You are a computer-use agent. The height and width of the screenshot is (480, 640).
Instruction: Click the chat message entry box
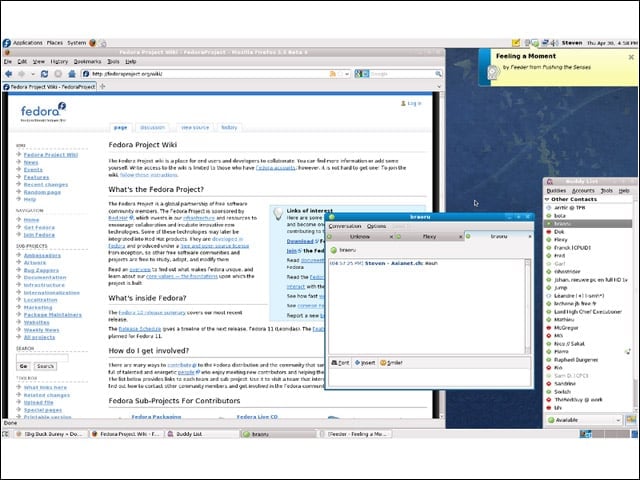[x=430, y=377]
